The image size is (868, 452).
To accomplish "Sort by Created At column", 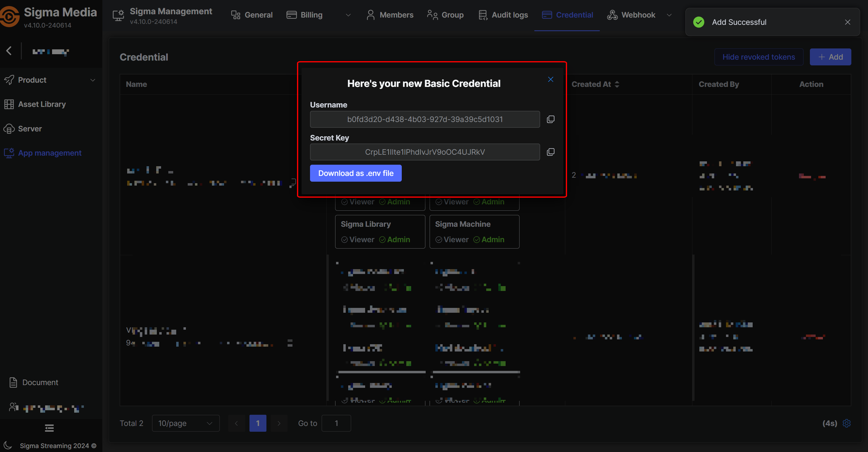I will coord(617,84).
